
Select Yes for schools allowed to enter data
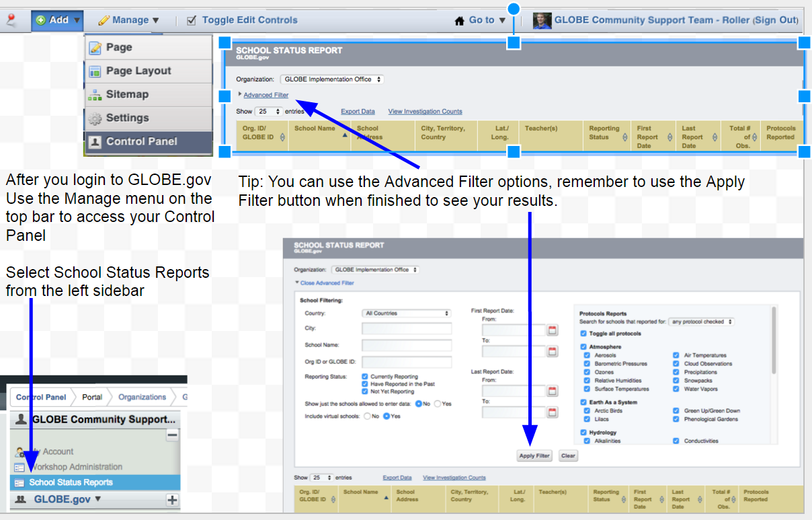click(437, 404)
